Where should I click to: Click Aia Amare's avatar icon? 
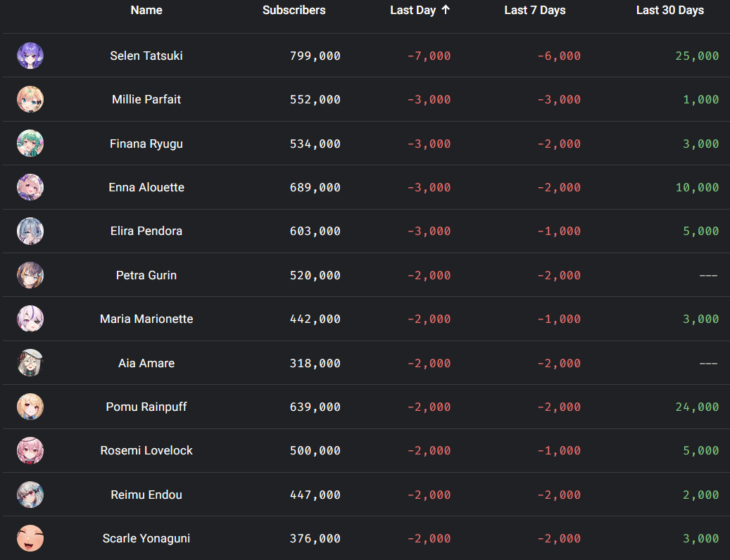[x=30, y=363]
